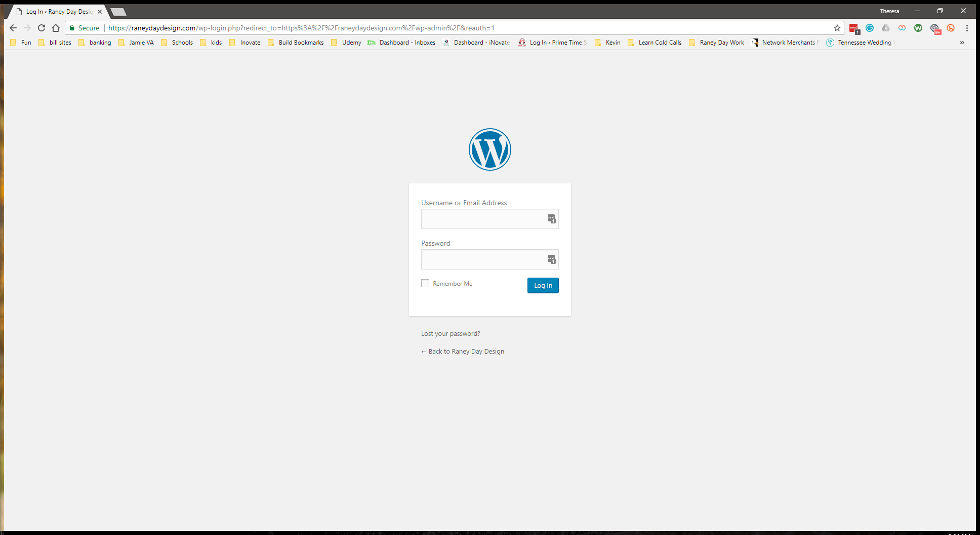
Task: Click the Theresa profile button
Action: coord(889,11)
